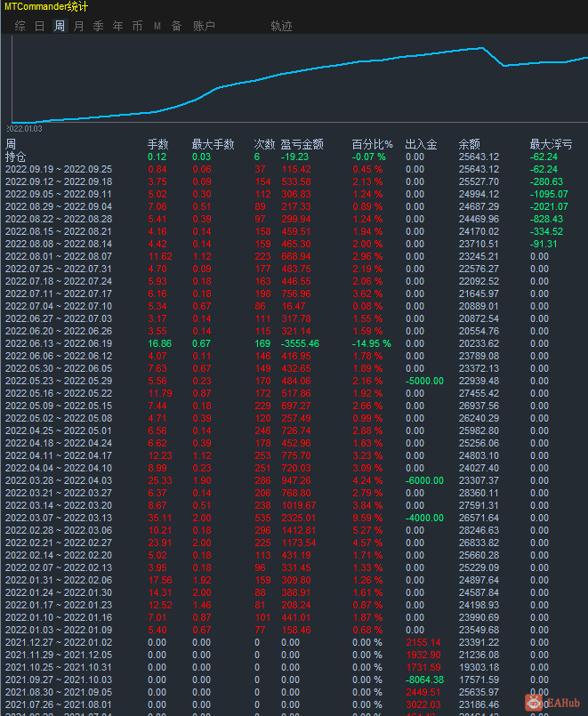Click the blue equity curve chart

point(300,78)
